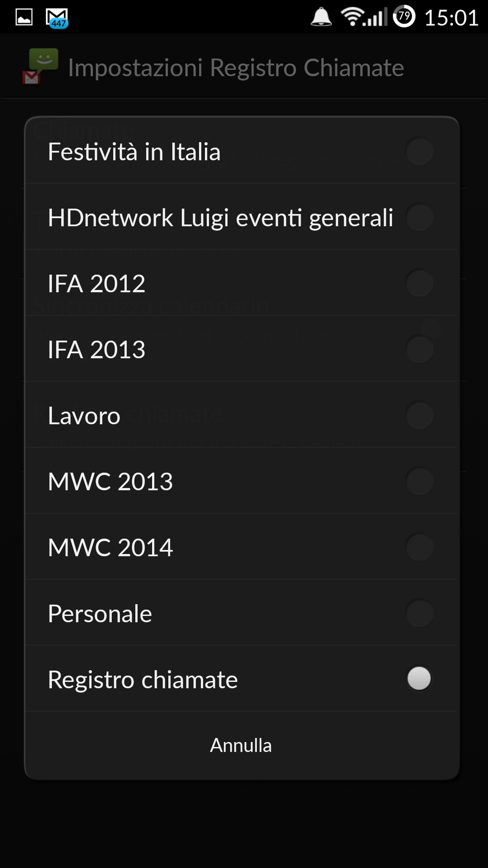Tap the SMS Backup app icon in header
This screenshot has width=488, height=868.
pyautogui.click(x=41, y=66)
